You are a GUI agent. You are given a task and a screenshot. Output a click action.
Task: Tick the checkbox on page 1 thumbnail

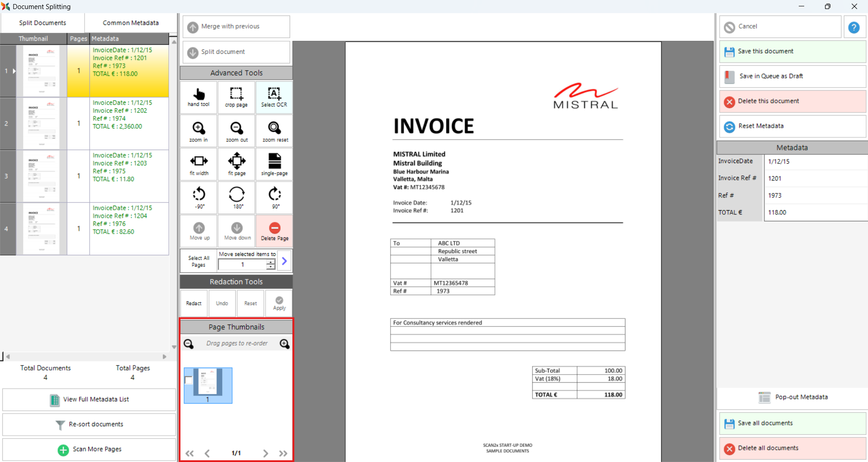point(189,380)
